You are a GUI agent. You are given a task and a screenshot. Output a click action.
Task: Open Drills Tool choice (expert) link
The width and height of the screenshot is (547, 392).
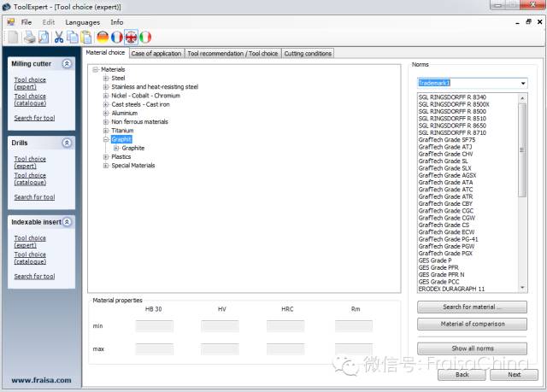tap(30, 162)
